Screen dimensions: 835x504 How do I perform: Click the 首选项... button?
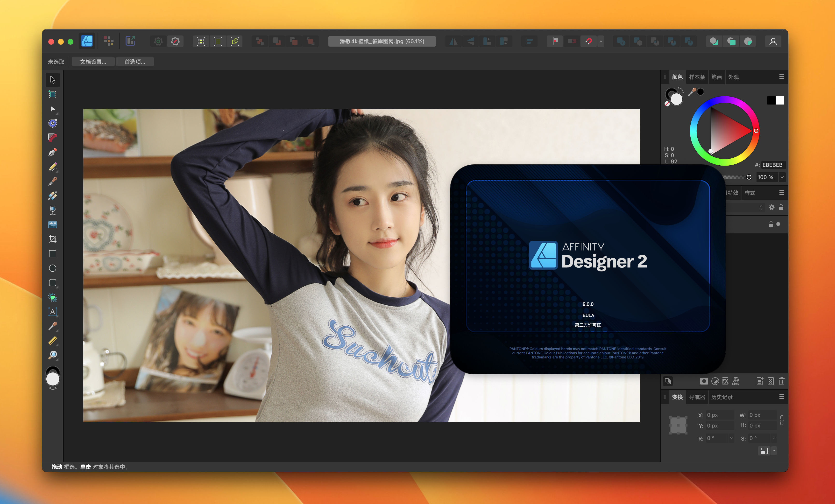(x=135, y=62)
